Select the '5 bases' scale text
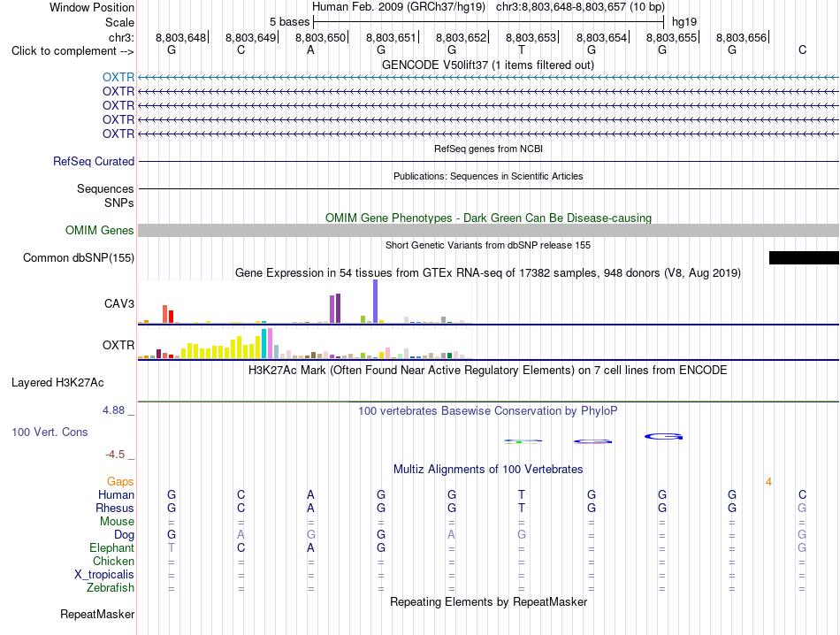The height and width of the screenshot is (635, 840). coord(289,22)
